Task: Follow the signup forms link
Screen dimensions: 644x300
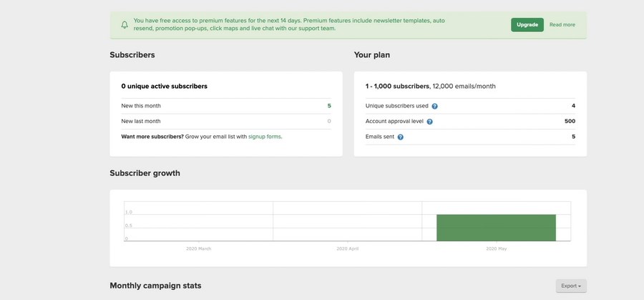Action: pyautogui.click(x=264, y=136)
